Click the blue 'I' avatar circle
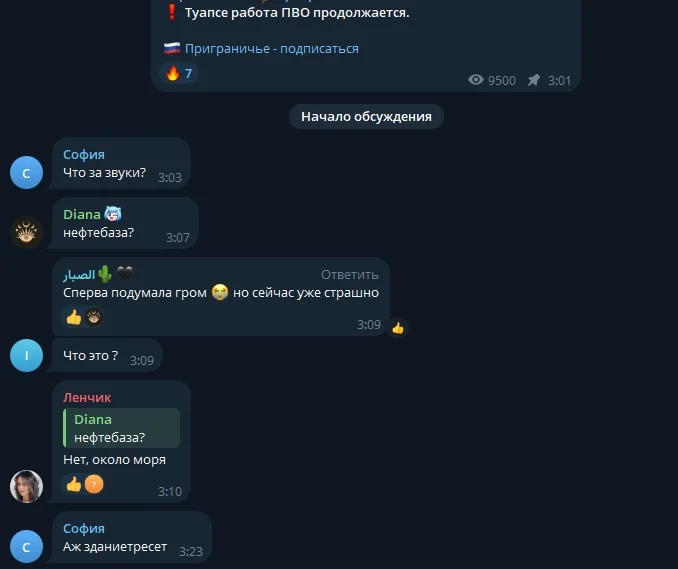 [26, 355]
